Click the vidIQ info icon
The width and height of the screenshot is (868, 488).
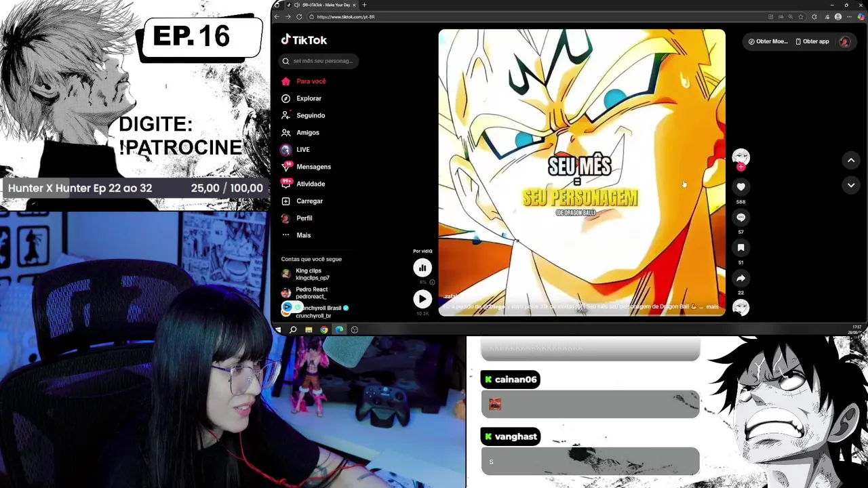[432, 282]
